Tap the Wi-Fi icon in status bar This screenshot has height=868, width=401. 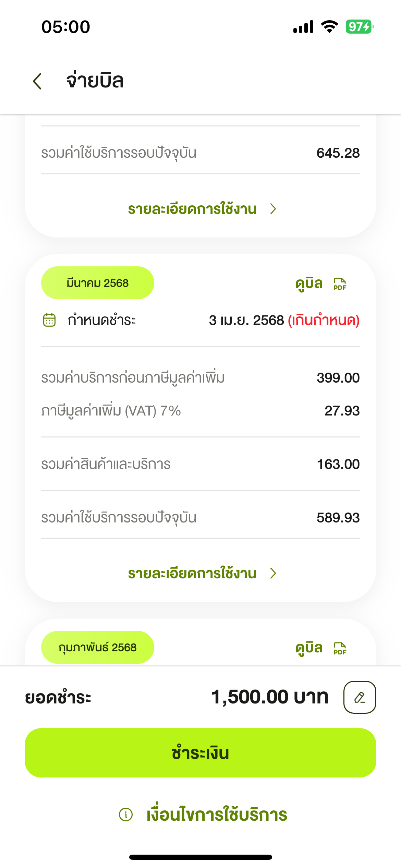point(329,27)
